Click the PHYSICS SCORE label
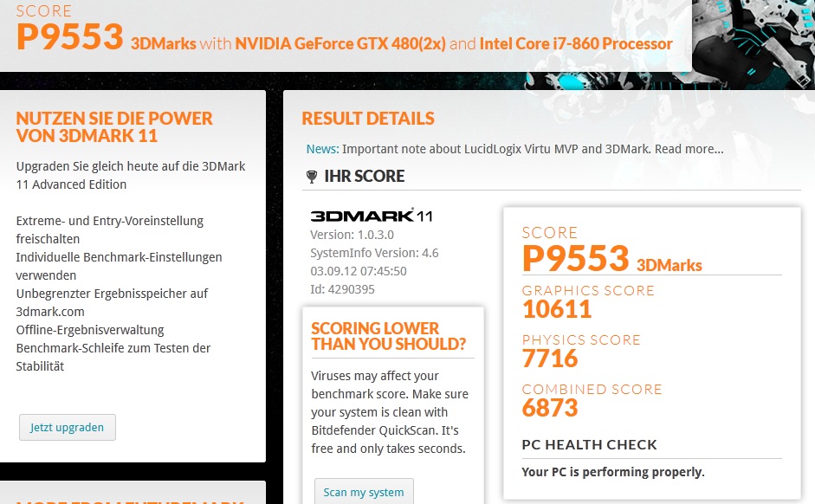Image resolution: width=815 pixels, height=504 pixels. [581, 339]
